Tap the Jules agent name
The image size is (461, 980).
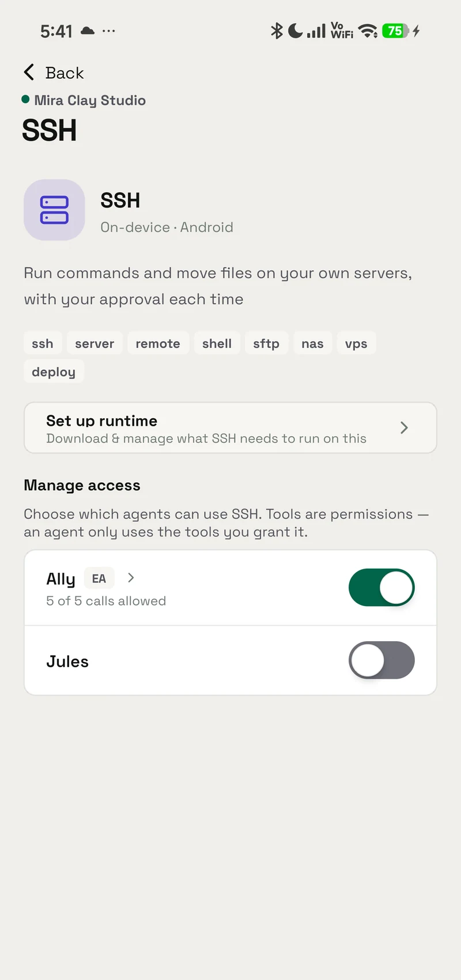(67, 661)
